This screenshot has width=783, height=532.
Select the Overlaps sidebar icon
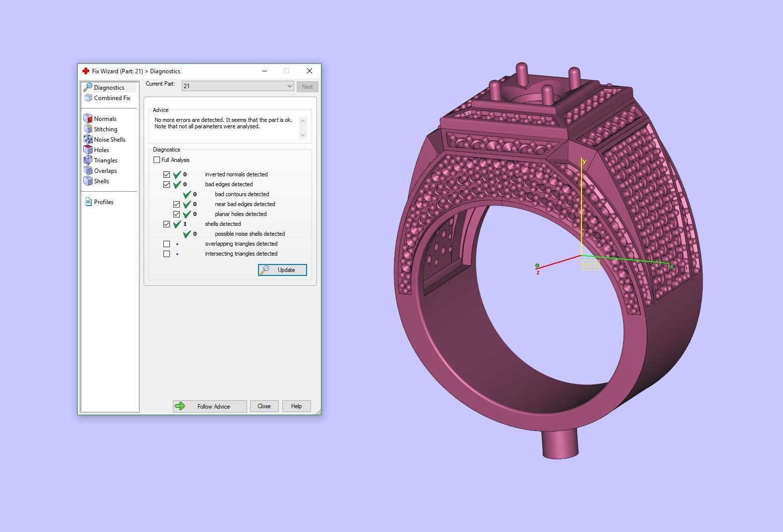coord(88,171)
